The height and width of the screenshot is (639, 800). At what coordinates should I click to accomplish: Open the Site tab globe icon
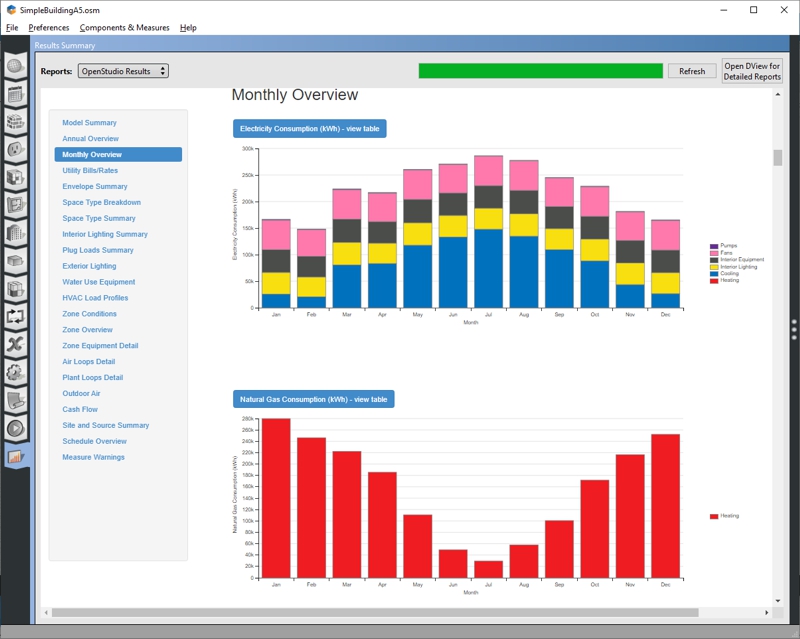[15, 68]
